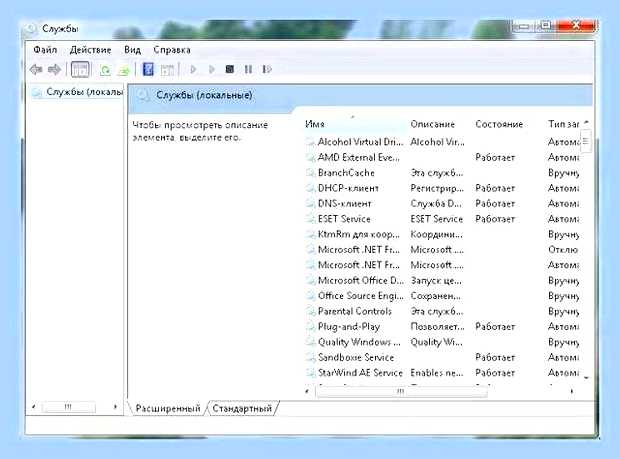
Task: Click the gear icon beside Plug-and-Play
Action: [310, 327]
